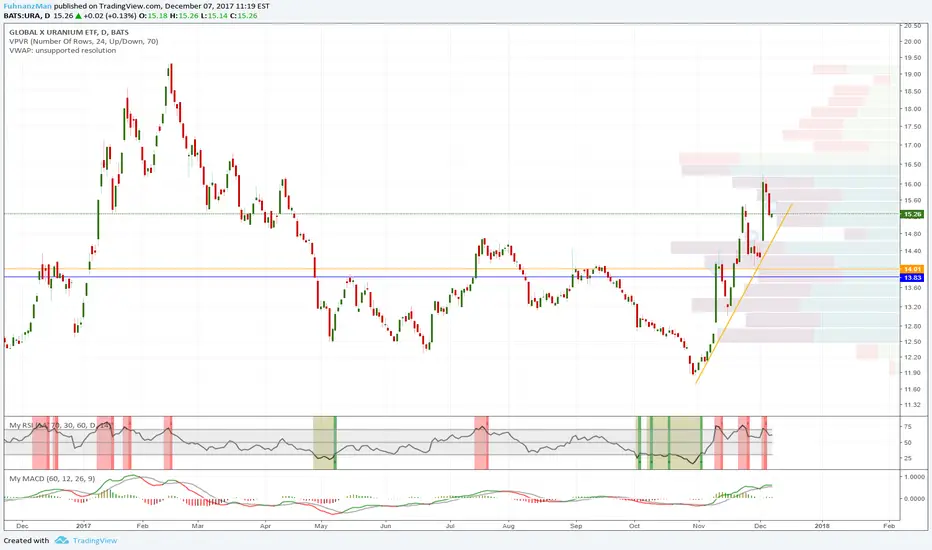932x550 pixels.
Task: Click the 12.50 price axis label
Action: click(912, 341)
